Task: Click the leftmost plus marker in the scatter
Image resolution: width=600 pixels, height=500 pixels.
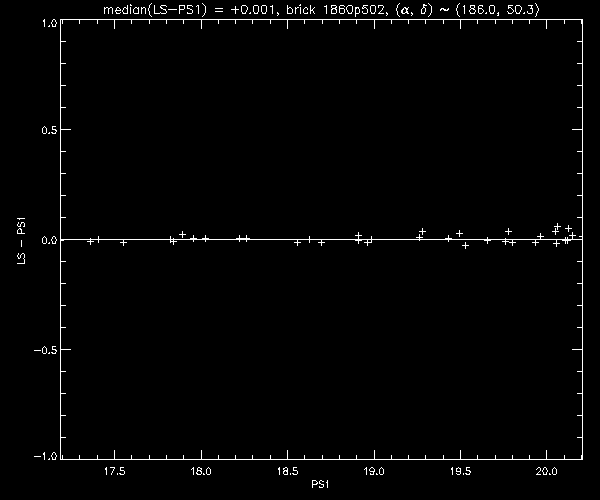Action: tap(90, 241)
